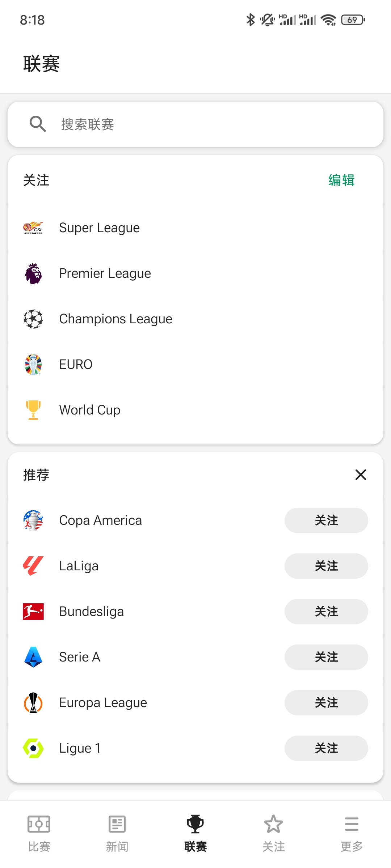Open the 新闻 news tab

coord(117,832)
